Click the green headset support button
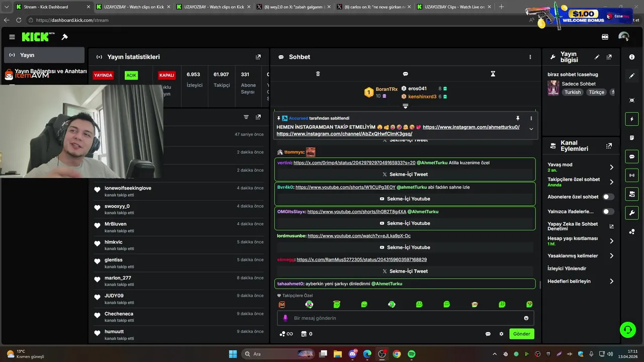Viewport: 644px width, 362px height. coord(627,330)
